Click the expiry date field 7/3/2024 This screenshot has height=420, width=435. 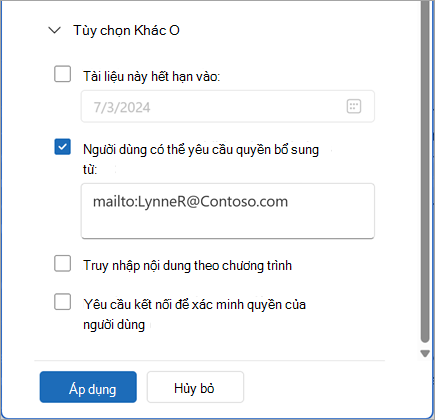click(x=228, y=106)
